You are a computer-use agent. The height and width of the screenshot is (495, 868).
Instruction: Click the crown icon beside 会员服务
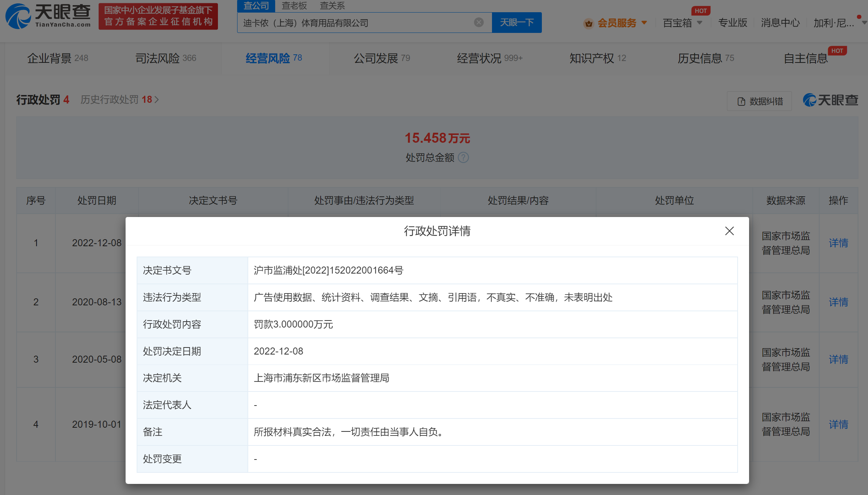588,23
